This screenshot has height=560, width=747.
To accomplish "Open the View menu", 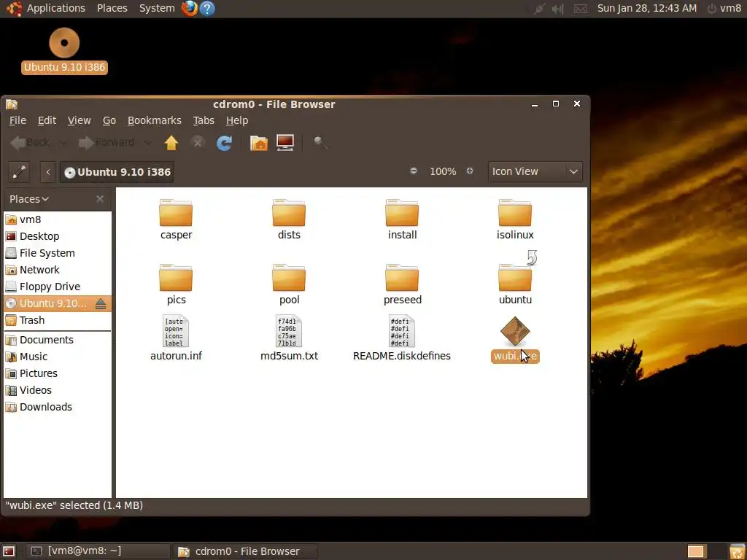I will pos(79,120).
